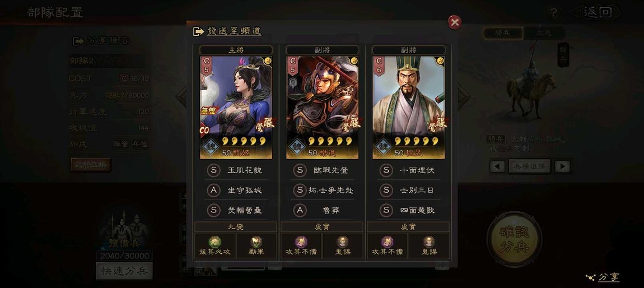The height and width of the screenshot is (288, 644).
Task: View the 十面埋伏 skill
Action: click(x=417, y=170)
